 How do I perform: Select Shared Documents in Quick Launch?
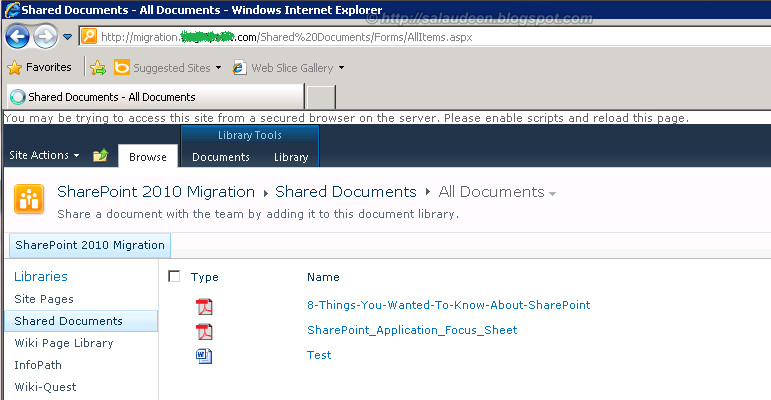81,321
